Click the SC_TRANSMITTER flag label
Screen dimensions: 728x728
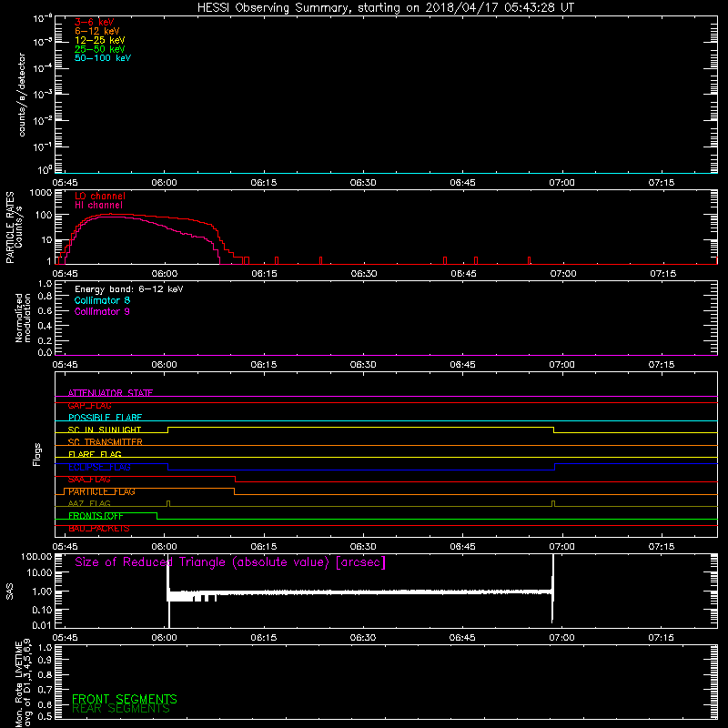pyautogui.click(x=105, y=442)
